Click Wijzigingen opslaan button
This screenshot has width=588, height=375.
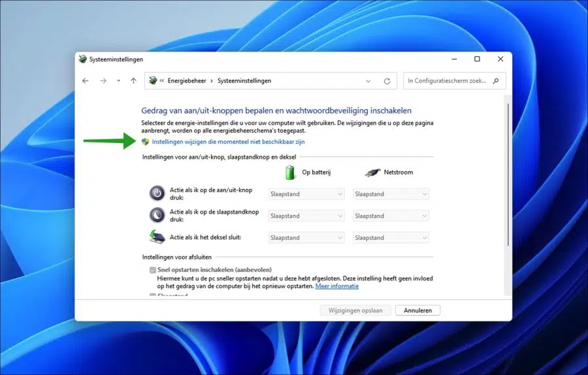click(x=355, y=310)
